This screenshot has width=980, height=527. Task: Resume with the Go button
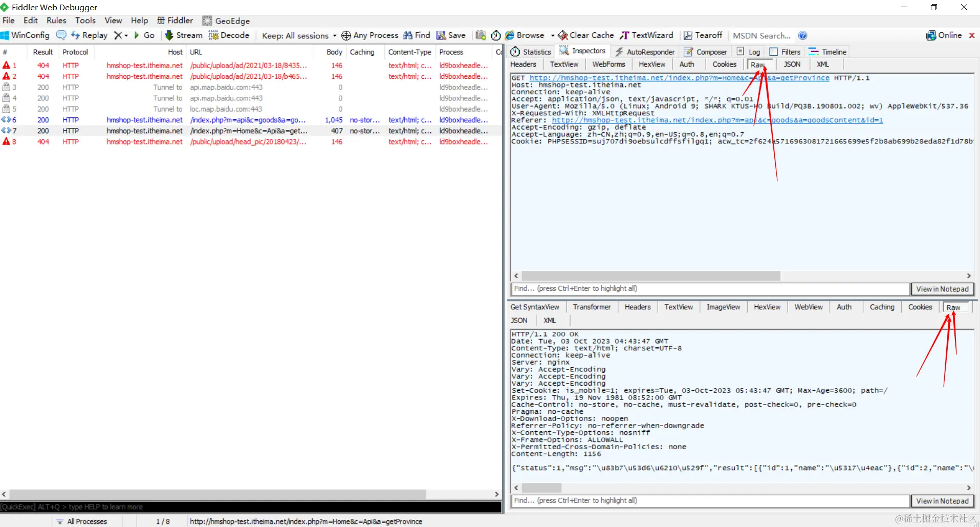pyautogui.click(x=144, y=35)
